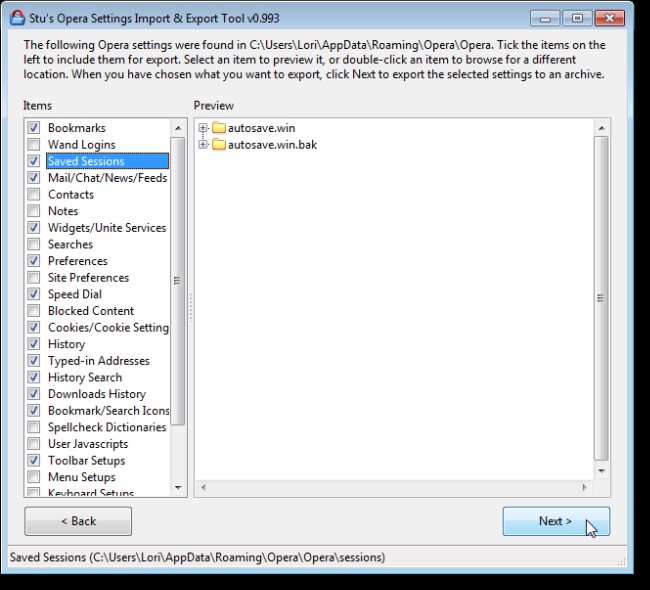Check the Menu Setups checkbox

point(34,477)
